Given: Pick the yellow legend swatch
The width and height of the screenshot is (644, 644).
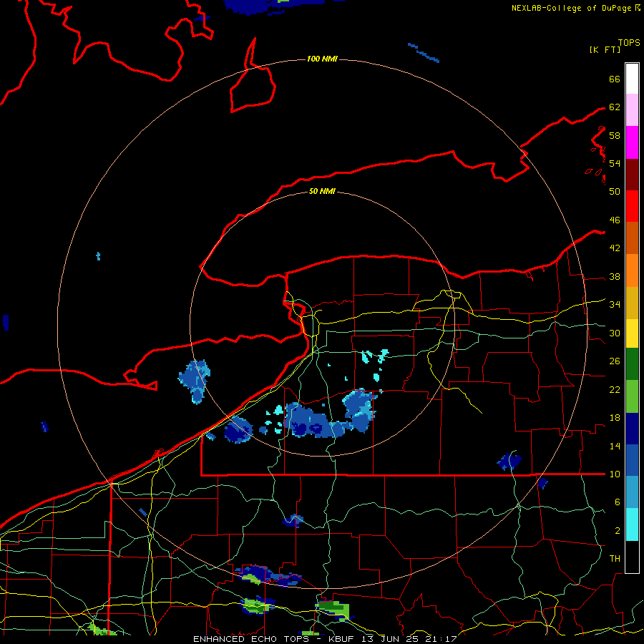Looking at the screenshot, I should click(632, 333).
